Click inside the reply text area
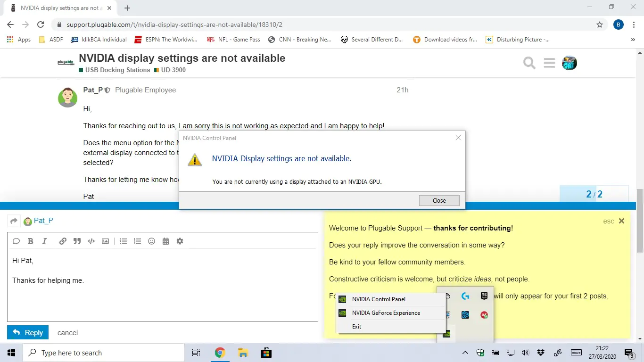644x362 pixels. pyautogui.click(x=162, y=297)
